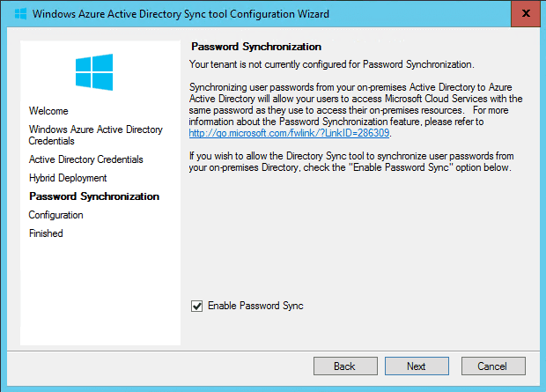Click the Enable Password Sync label

255,306
